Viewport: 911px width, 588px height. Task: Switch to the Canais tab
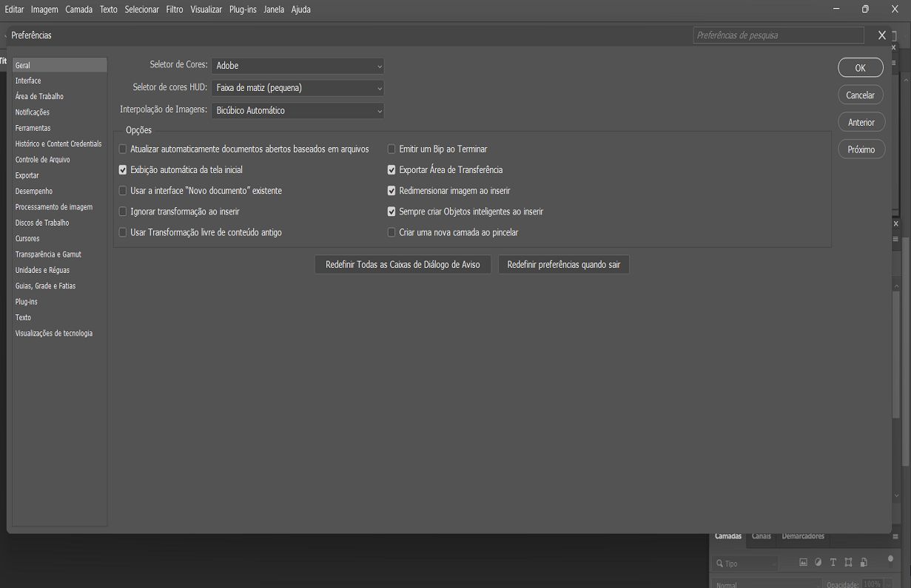click(x=761, y=535)
